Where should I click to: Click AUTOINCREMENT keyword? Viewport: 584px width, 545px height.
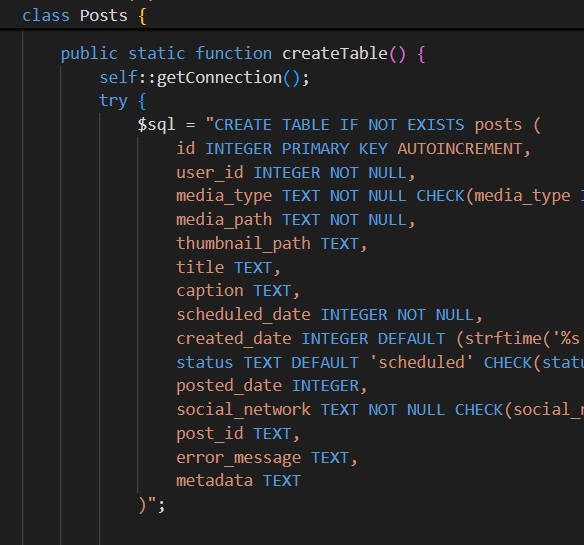[x=460, y=149]
